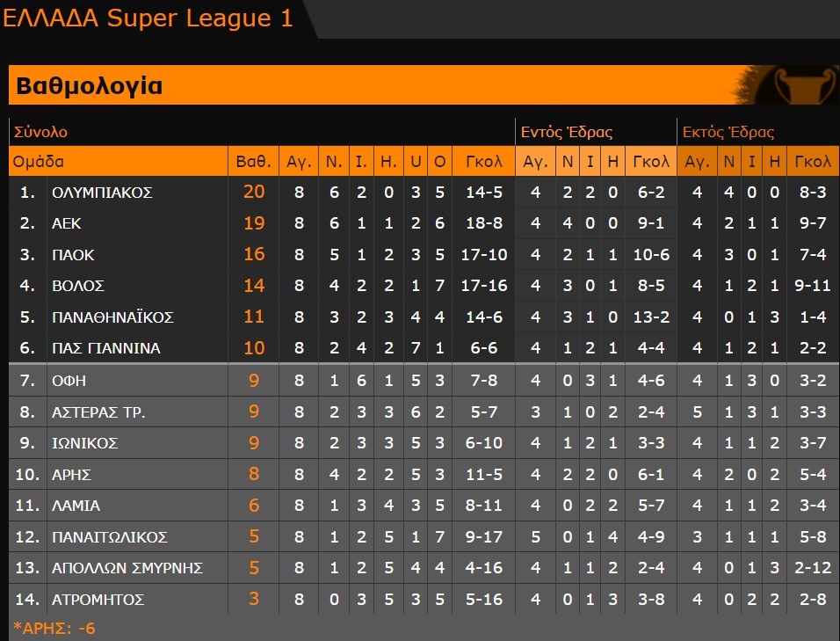The width and height of the screenshot is (840, 641).
Task: Select ΑΣΤΕΡΑΣ ΤΡ. in the table
Action: (98, 412)
